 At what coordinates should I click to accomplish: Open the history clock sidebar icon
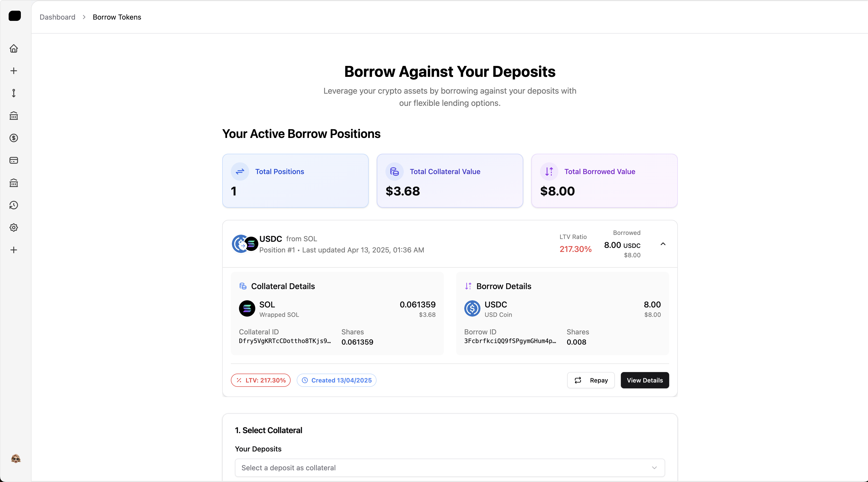coord(14,205)
